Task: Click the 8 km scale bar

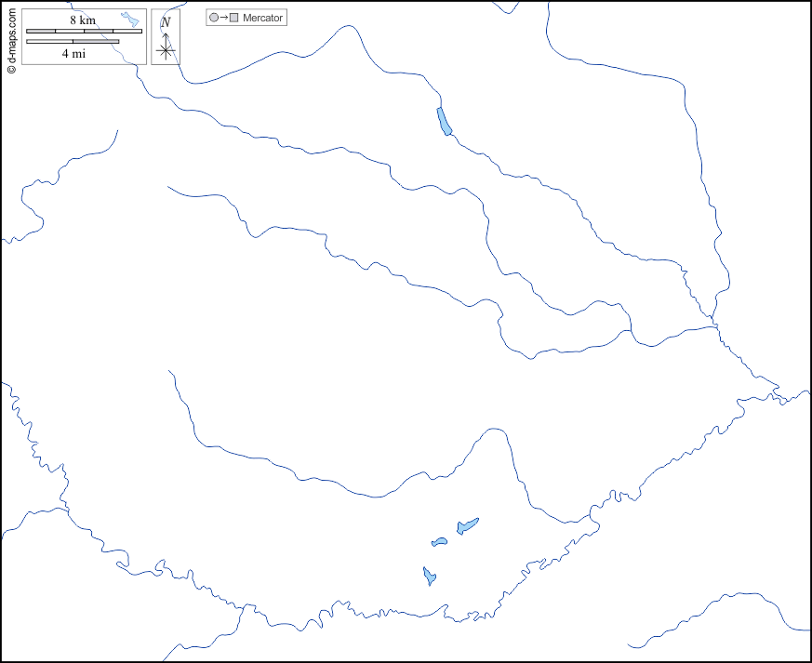Action: [84, 32]
